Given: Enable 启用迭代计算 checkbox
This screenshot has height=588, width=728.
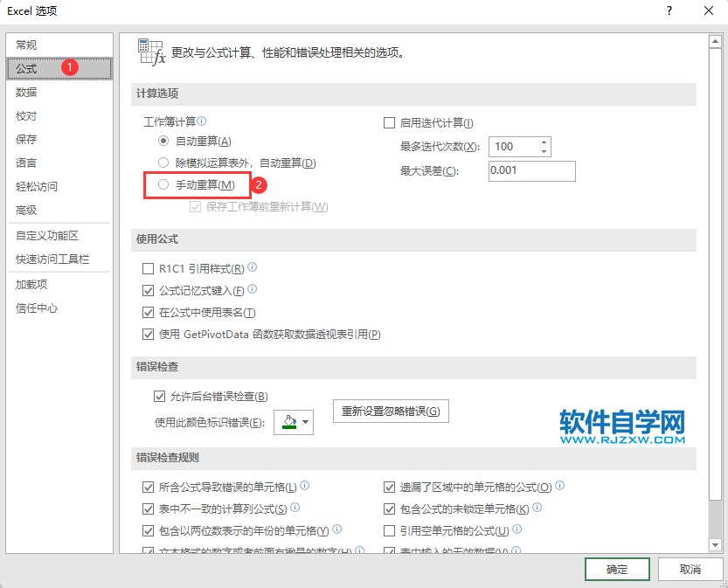Looking at the screenshot, I should tap(389, 123).
